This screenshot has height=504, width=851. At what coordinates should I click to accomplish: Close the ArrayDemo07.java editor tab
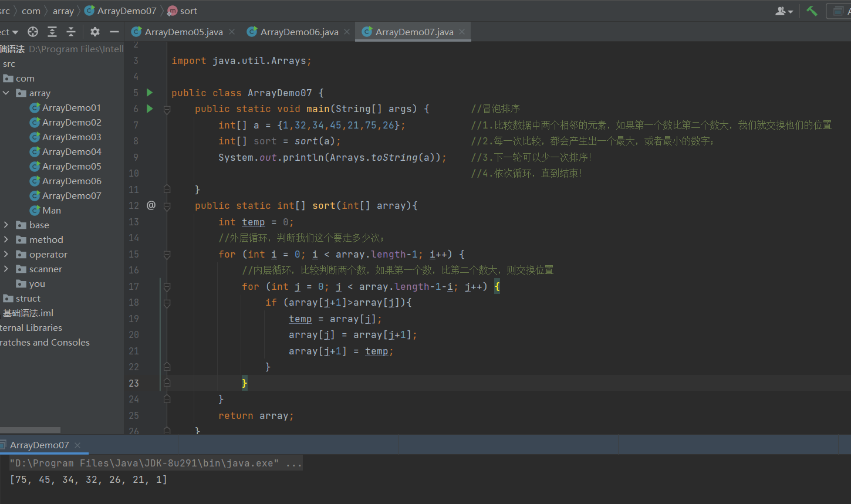462,32
